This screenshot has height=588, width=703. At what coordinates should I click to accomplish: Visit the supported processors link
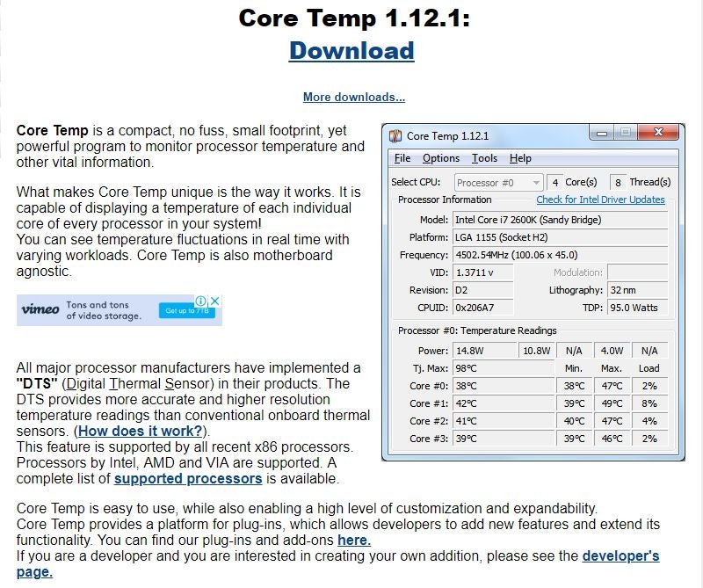click(188, 478)
